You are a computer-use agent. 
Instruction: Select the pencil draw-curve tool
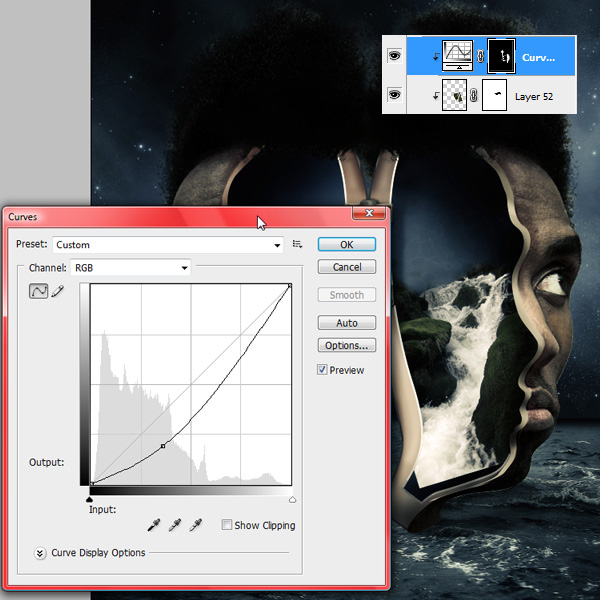click(x=57, y=291)
